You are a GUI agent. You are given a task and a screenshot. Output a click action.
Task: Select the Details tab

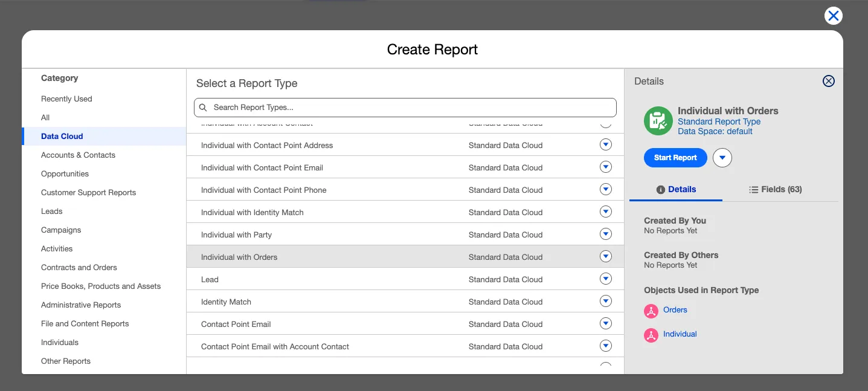click(676, 189)
